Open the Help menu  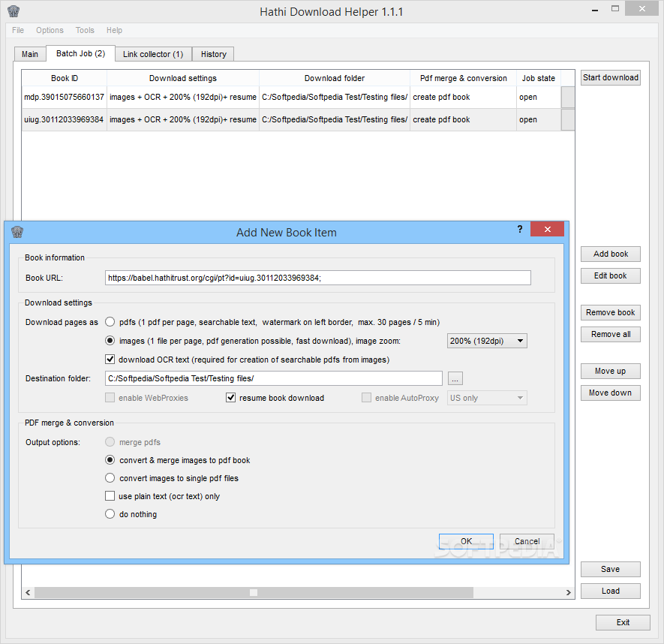pyautogui.click(x=114, y=30)
